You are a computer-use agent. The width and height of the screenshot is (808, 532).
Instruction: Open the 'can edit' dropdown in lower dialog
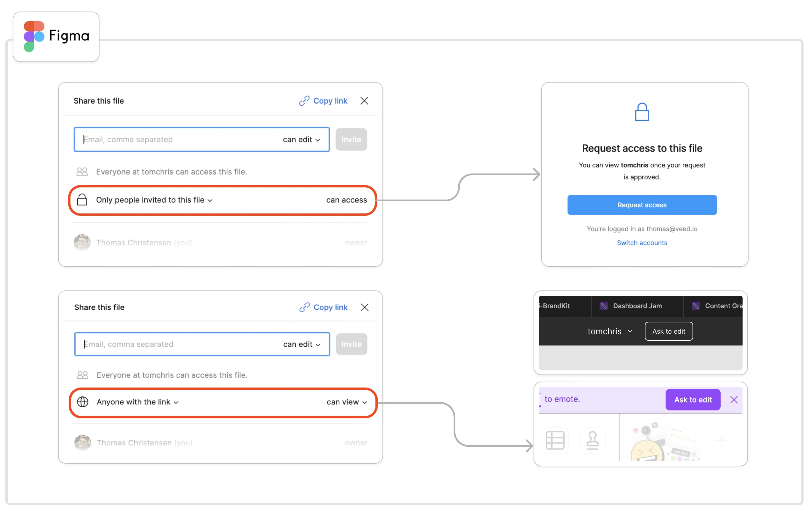(302, 344)
